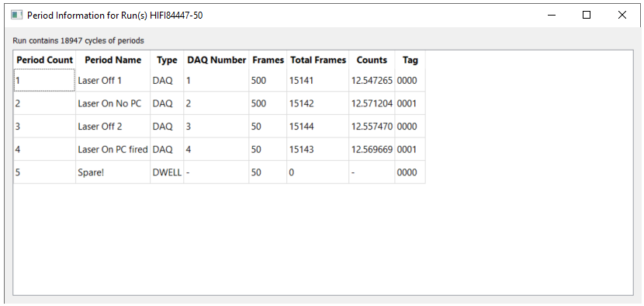Click the Counts column header

tap(372, 60)
